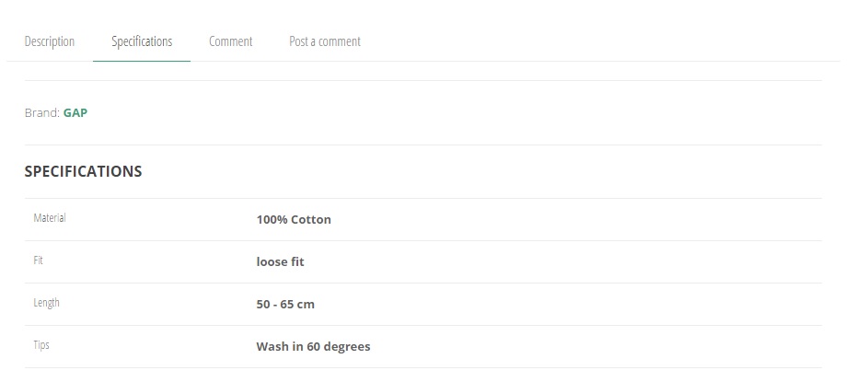Click divider line directly above Brand label
868x382 pixels.
pos(422,81)
